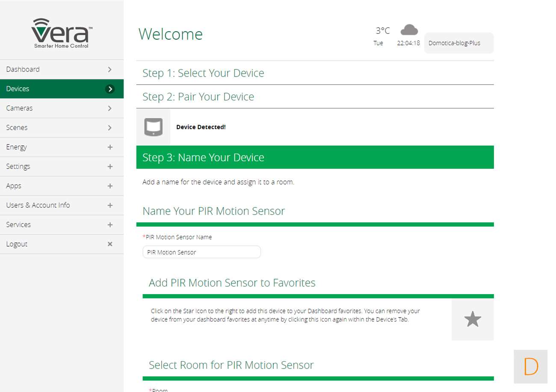Expand the Energy menu plus sign
Screen dimensions: 556x392
(x=110, y=147)
